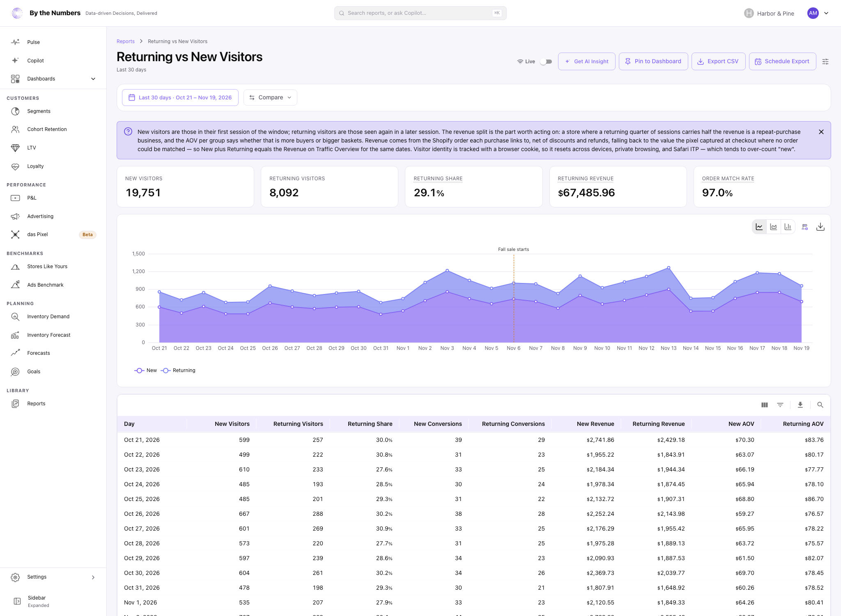The height and width of the screenshot is (616, 841).
Task: Open the Compare dropdown
Action: 270,97
